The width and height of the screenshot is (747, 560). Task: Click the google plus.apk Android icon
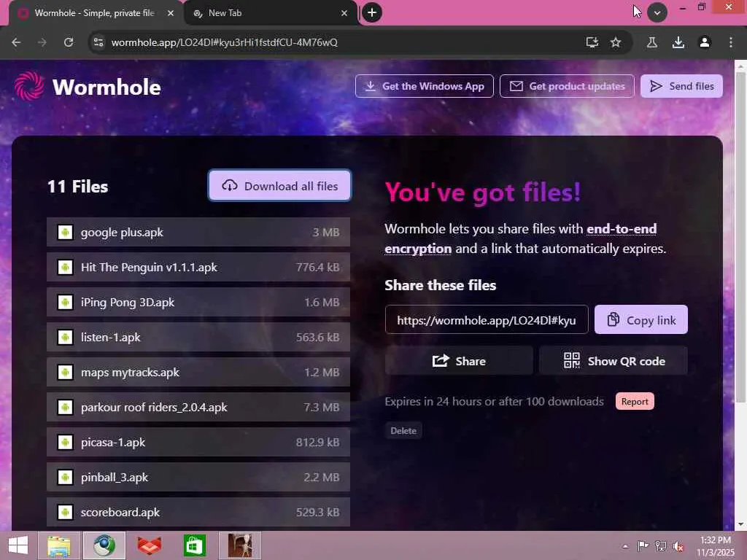(65, 233)
